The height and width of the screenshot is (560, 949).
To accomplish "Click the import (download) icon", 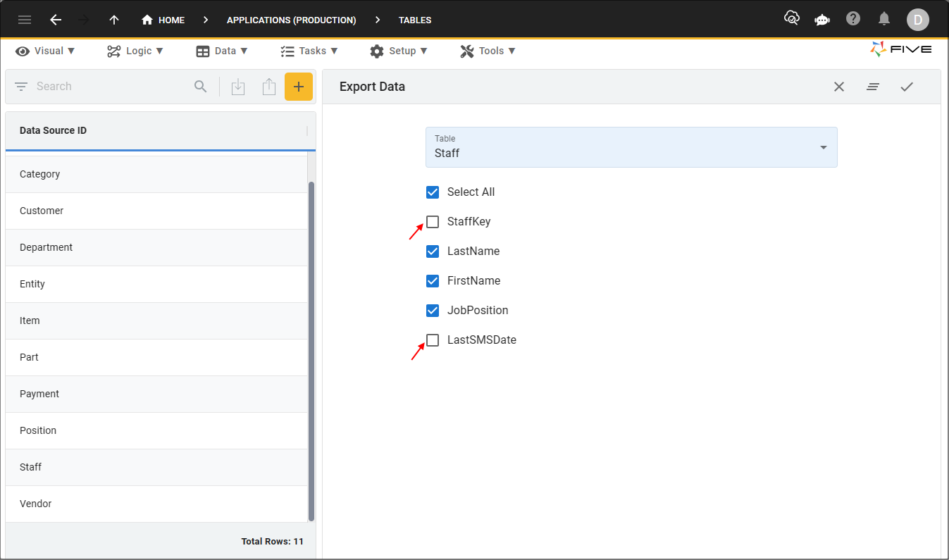I will point(238,87).
